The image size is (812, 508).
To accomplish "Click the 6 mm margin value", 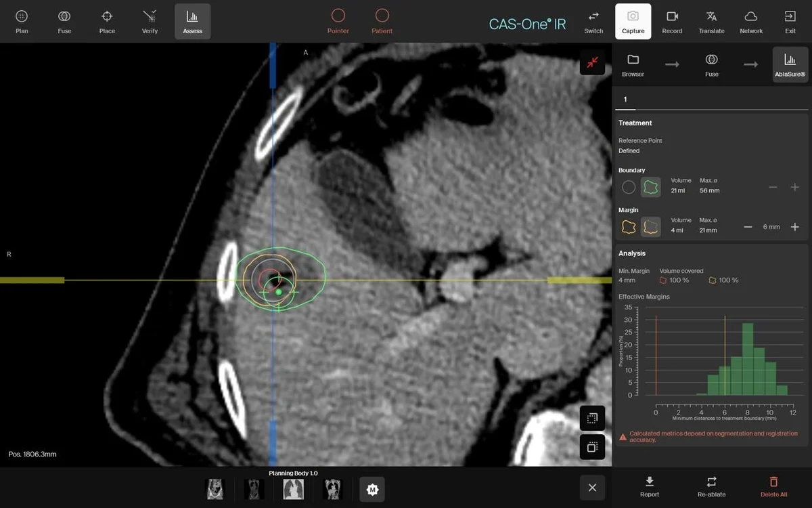I will coord(771,227).
